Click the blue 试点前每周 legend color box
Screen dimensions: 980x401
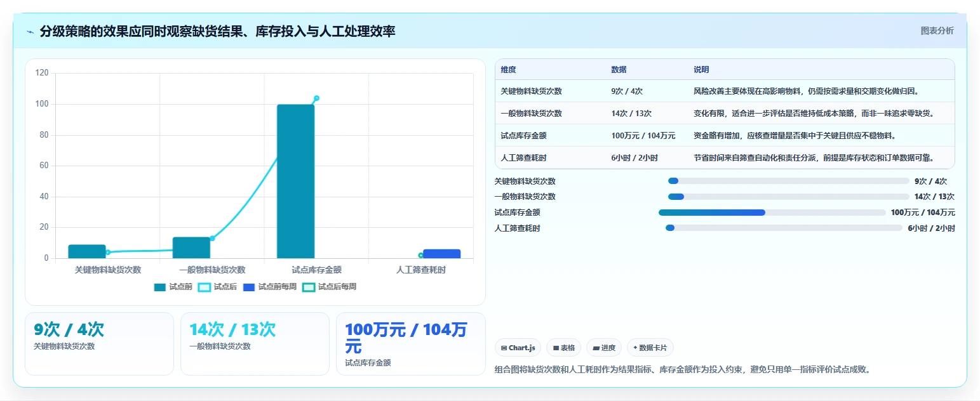(249, 287)
